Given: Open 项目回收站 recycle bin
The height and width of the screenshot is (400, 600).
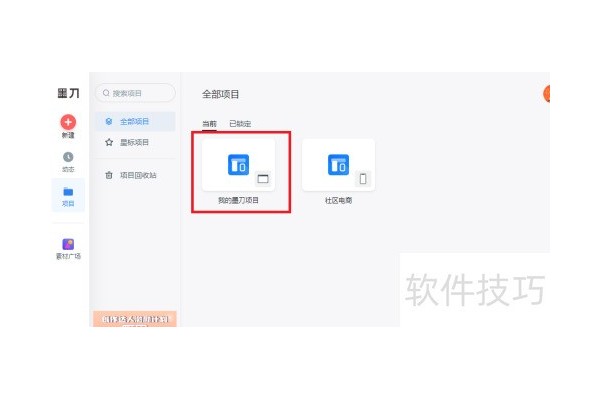Looking at the screenshot, I should [135, 175].
